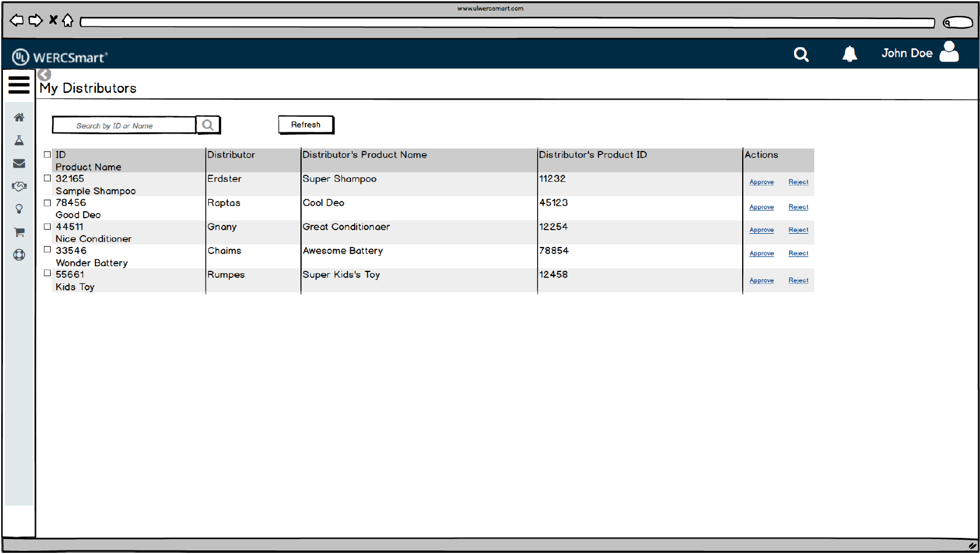Viewport: 980px width, 554px height.
Task: Collapse sidebar with the left chevron
Action: 44,75
